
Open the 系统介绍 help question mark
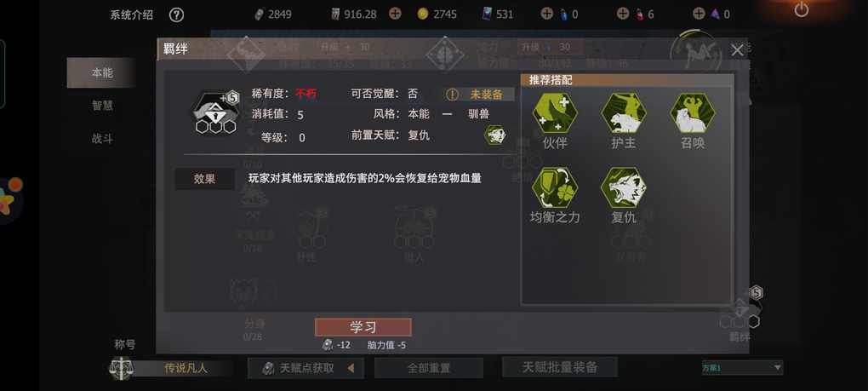pos(176,14)
